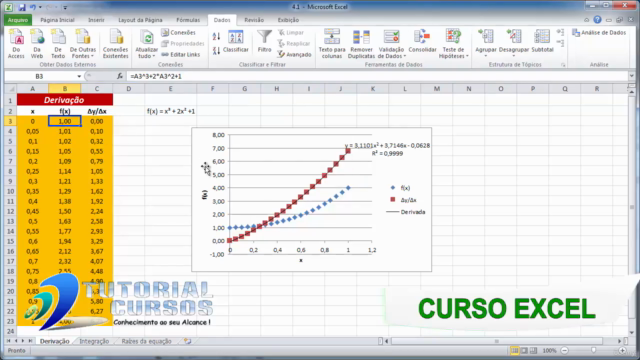Go to last sheet navigation arrow
Screen dimensions: 640x360
(x=30, y=341)
